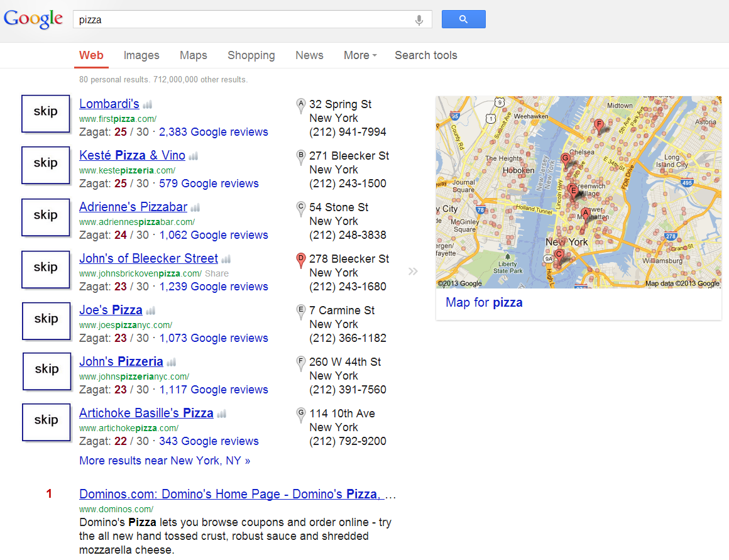Open the Kesté Pizza & Vino link
Screen dimensions: 729x560
point(132,155)
